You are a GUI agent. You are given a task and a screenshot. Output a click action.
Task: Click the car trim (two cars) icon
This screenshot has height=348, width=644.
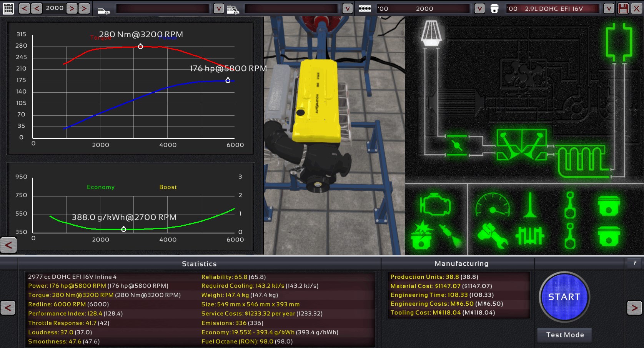tap(233, 10)
